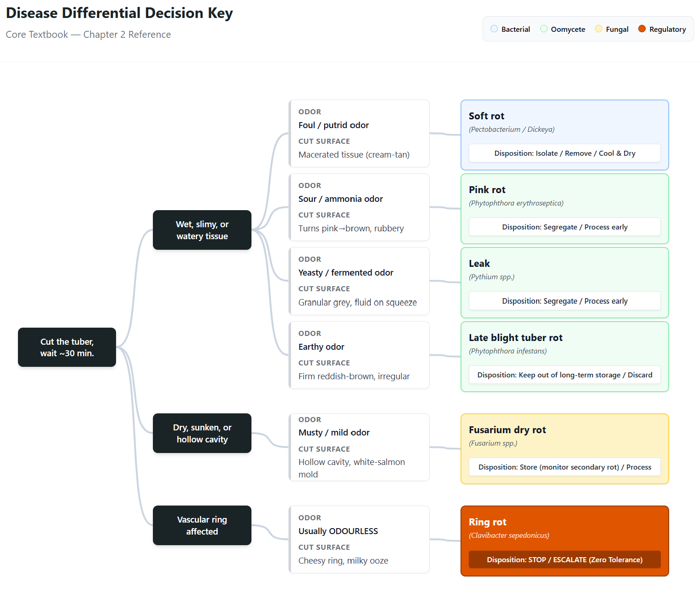Viewport: 700px width, 600px height.
Task: Click 'Macerated tissue (cream-tan)' text
Action: 354,155
